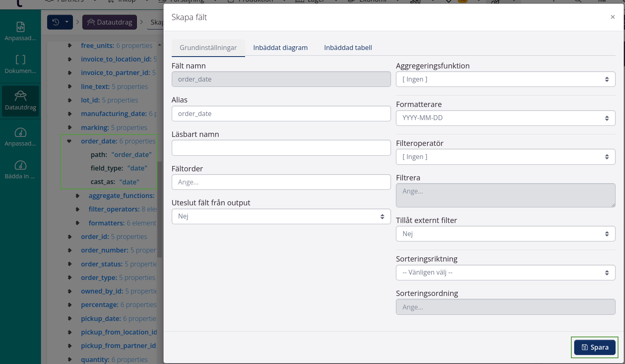Open the Formatterare YYYY-MM-DD dropdown

point(505,118)
